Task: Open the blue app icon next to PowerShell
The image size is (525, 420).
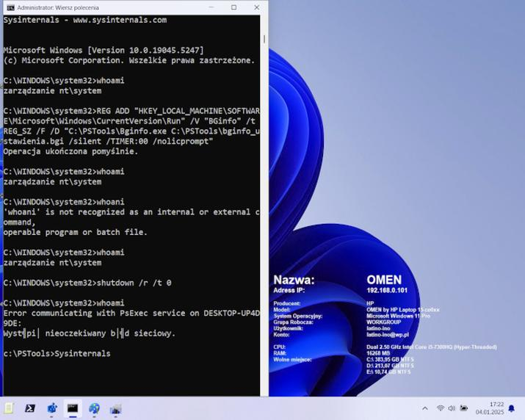Action: coord(52,408)
